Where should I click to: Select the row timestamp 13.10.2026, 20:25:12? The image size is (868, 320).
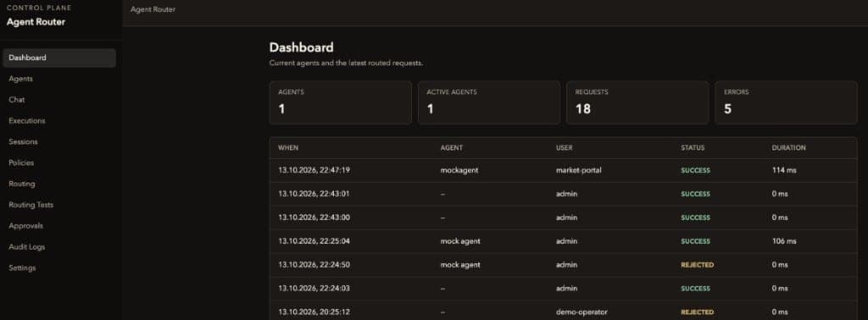pyautogui.click(x=314, y=312)
